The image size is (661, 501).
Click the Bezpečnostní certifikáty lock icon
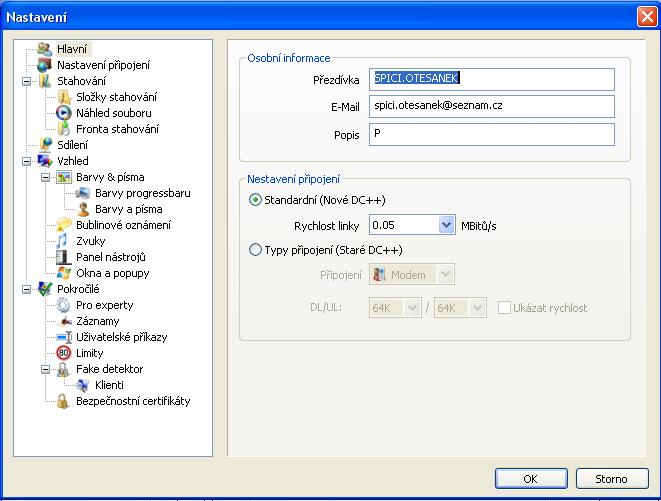point(64,401)
